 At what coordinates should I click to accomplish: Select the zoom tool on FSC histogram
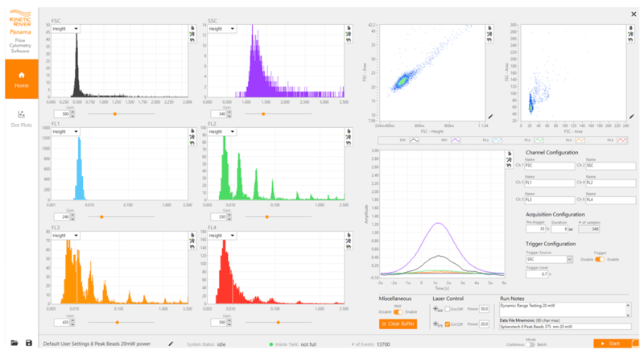[192, 34]
